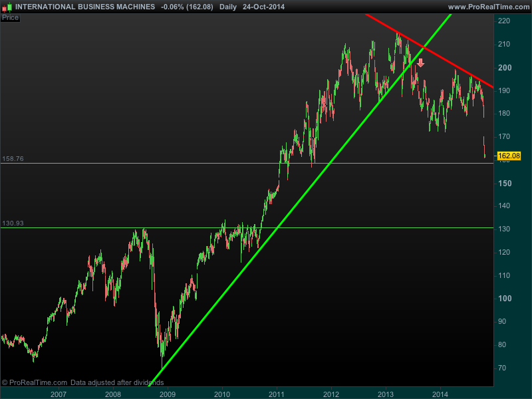Click the 190 price axis label

tap(504, 90)
